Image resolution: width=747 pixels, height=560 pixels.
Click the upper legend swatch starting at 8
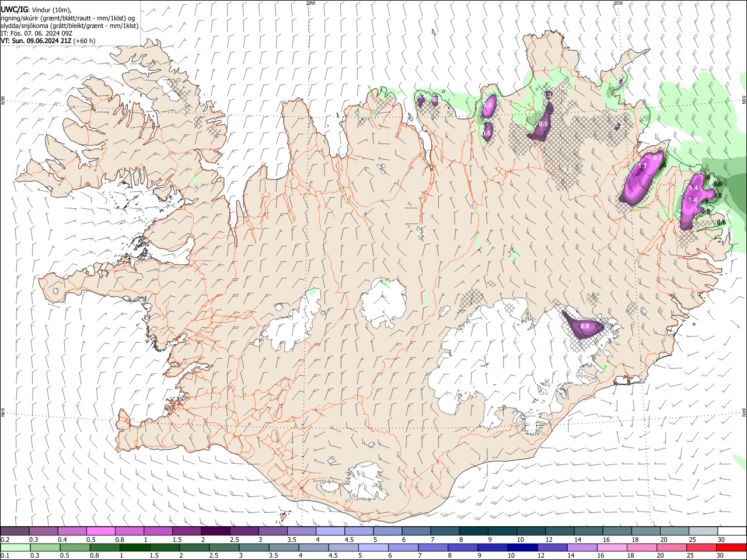coord(474,531)
